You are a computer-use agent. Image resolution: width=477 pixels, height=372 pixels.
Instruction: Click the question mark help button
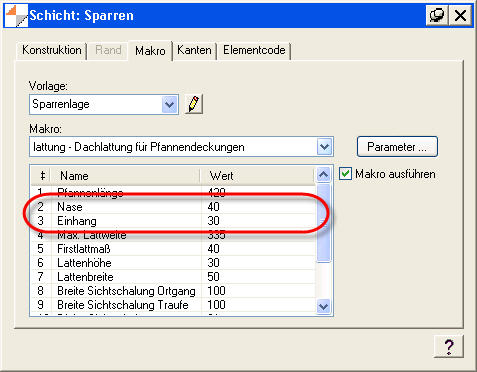(x=449, y=346)
